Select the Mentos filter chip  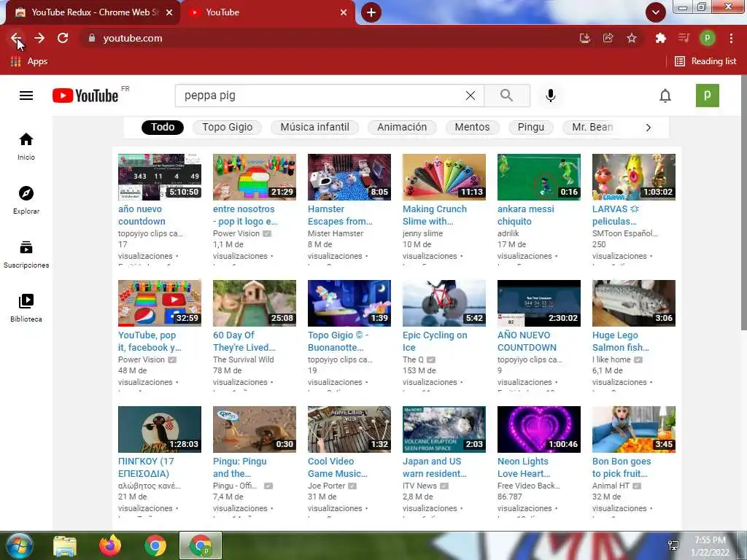[x=472, y=127]
